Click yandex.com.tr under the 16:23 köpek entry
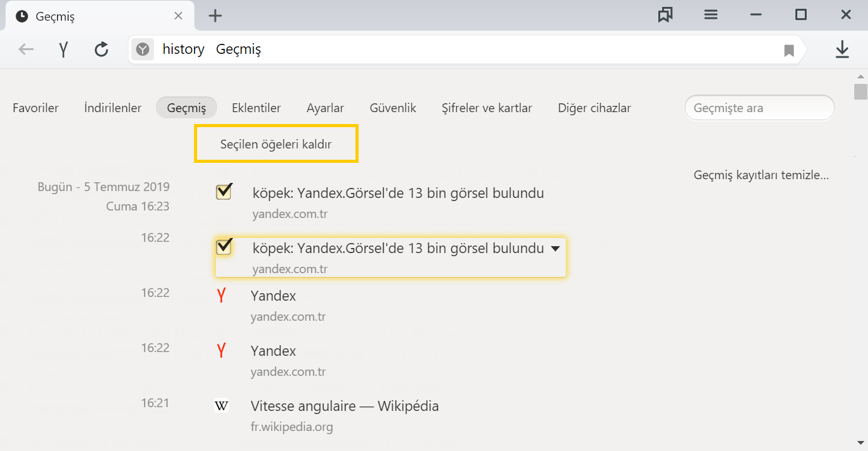 click(290, 214)
